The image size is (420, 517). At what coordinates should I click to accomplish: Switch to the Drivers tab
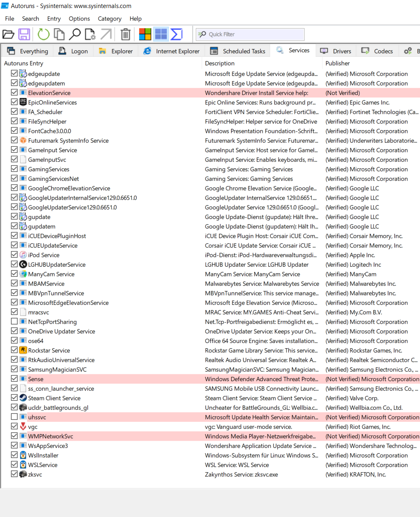pos(336,51)
